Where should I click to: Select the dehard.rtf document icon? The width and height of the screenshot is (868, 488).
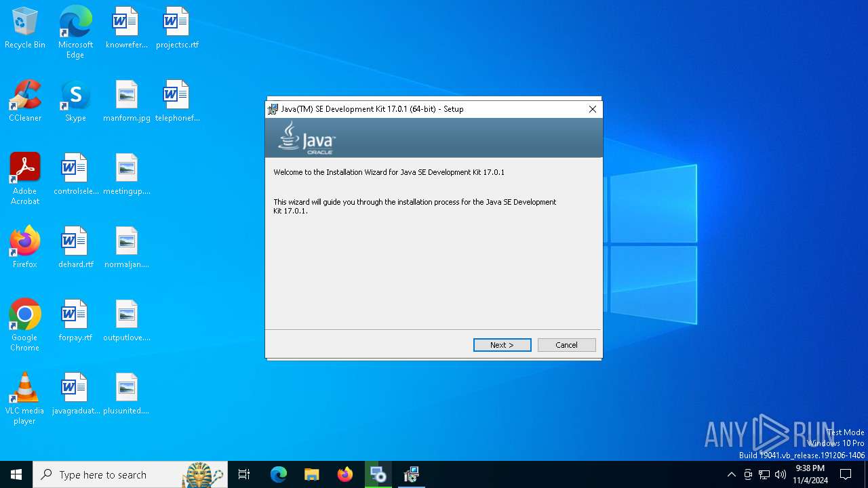(76, 248)
